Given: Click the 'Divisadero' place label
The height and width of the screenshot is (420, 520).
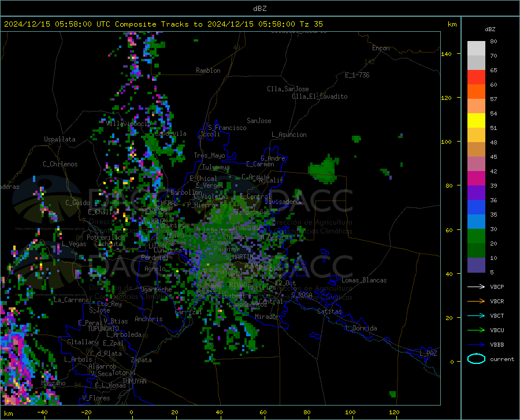Looking at the screenshot, I should tap(282, 202).
